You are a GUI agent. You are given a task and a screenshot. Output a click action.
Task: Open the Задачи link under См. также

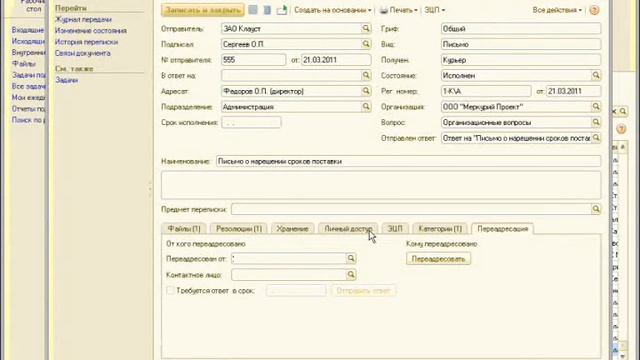tap(67, 80)
